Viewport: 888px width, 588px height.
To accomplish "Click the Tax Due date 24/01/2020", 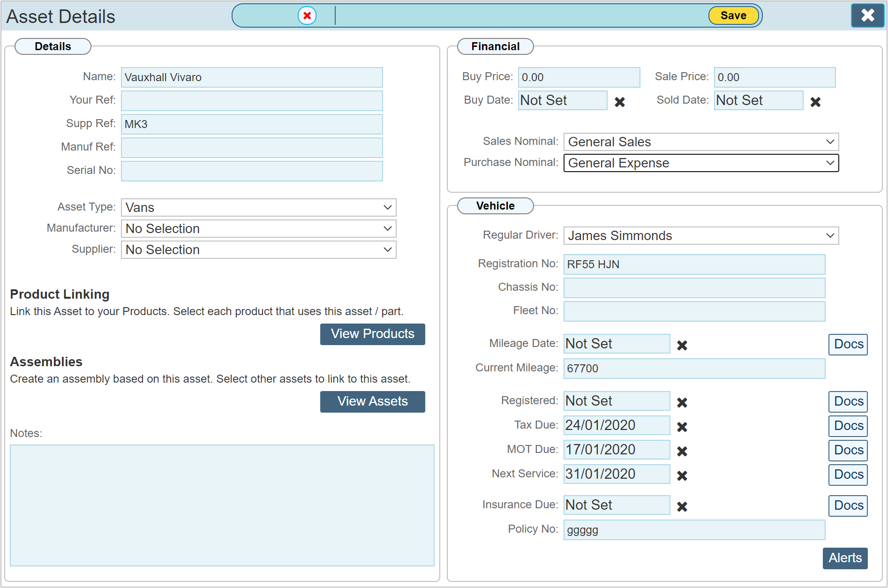I will pyautogui.click(x=617, y=425).
